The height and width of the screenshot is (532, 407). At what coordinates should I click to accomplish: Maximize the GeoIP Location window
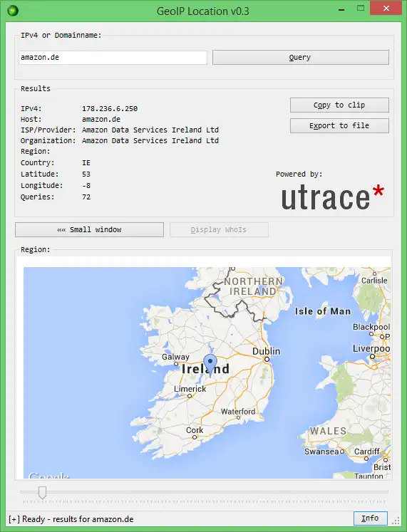coord(361,8)
